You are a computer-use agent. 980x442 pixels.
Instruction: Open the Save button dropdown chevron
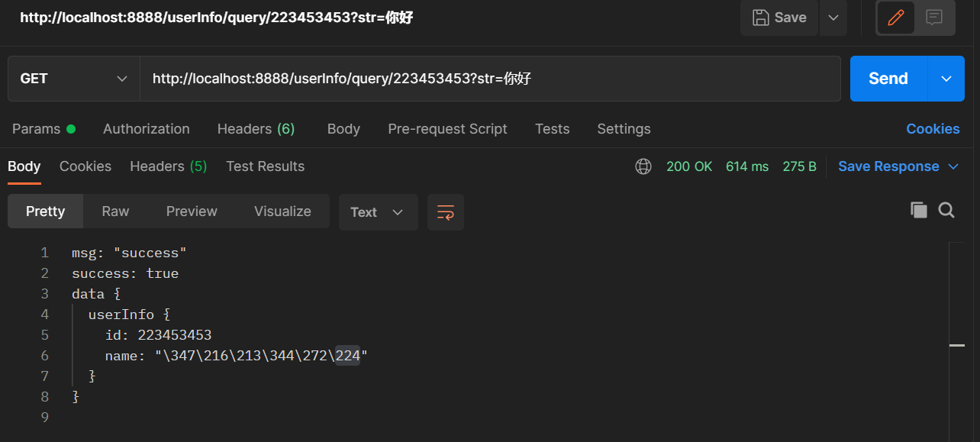click(x=833, y=18)
